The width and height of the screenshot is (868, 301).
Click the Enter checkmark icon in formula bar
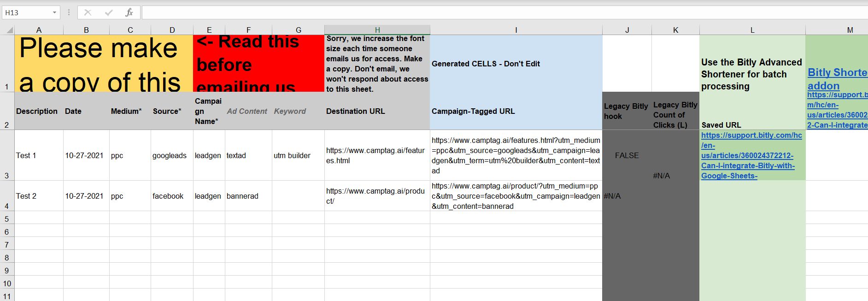click(108, 12)
